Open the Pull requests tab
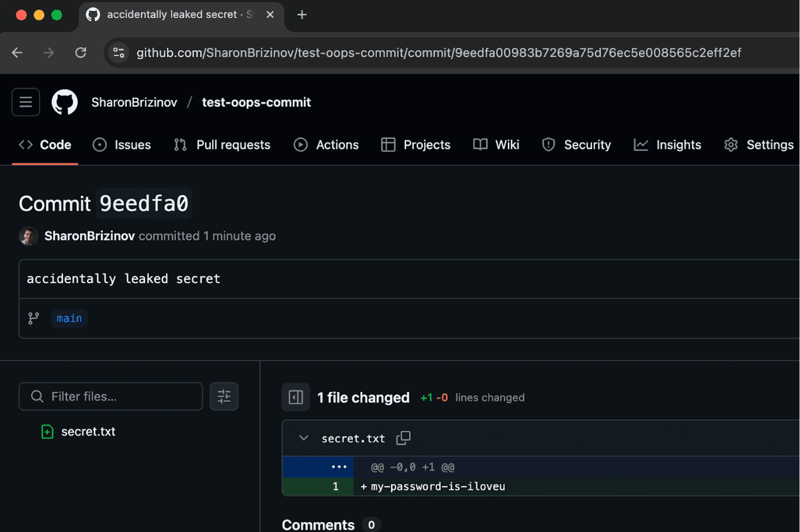 click(x=222, y=145)
